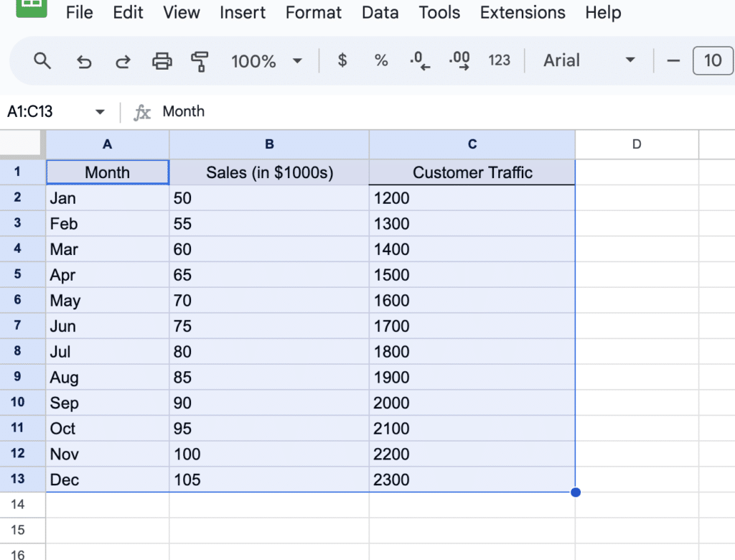Increase decimal places
This screenshot has width=735, height=560.
click(459, 60)
